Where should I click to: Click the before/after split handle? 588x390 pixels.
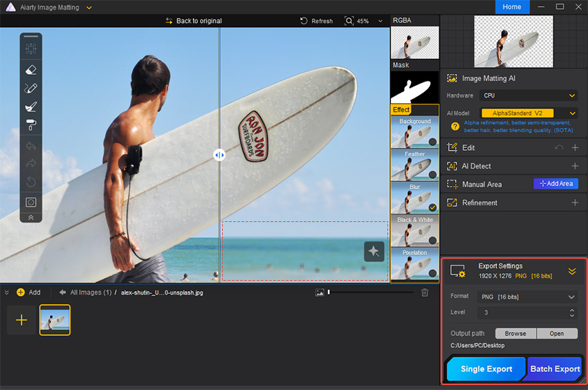point(219,154)
